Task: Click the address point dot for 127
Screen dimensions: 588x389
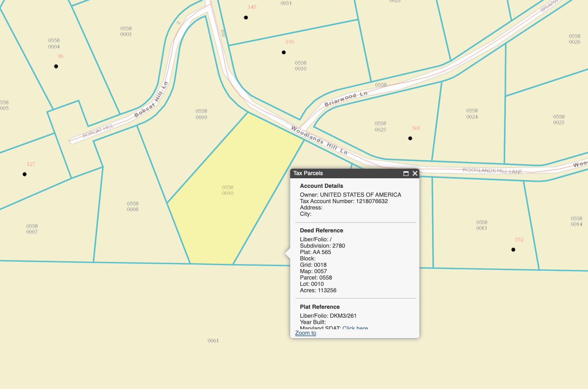Action: (24, 174)
